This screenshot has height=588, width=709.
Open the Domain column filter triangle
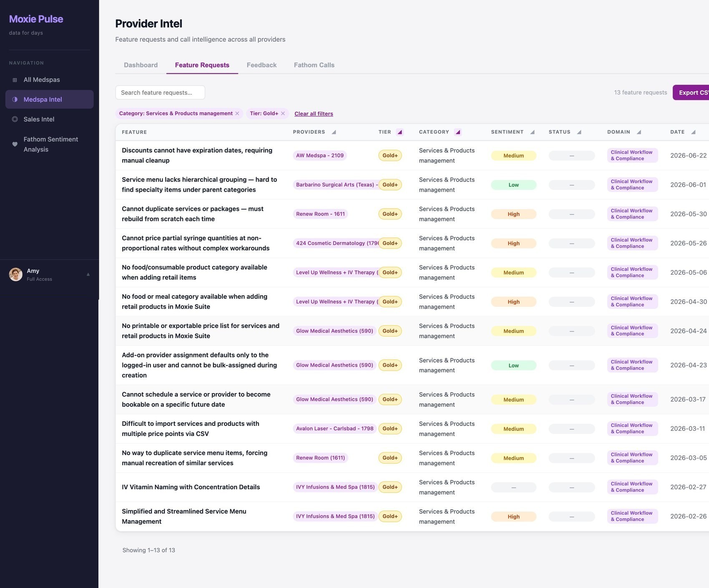click(x=639, y=132)
